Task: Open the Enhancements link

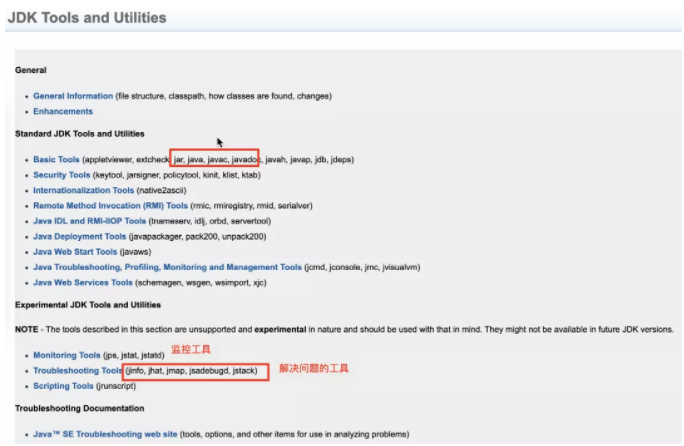Action: pos(63,111)
